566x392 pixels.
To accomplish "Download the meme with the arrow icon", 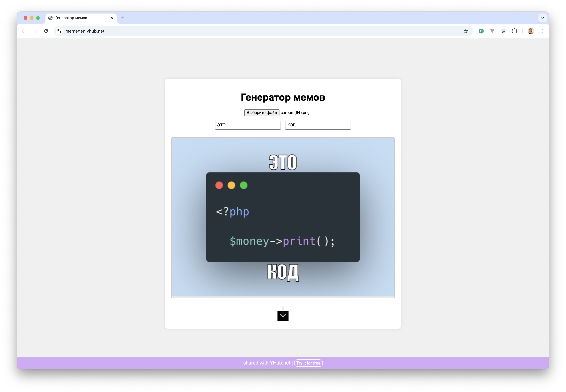I will [283, 314].
